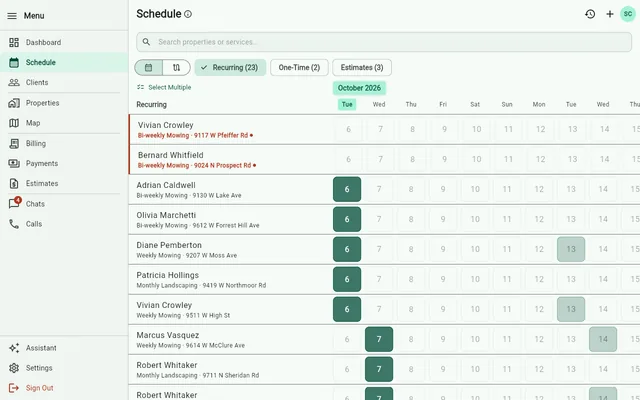Click day 6 for Diane Pemberton
Viewport: 640px width, 400px height.
(x=347, y=249)
